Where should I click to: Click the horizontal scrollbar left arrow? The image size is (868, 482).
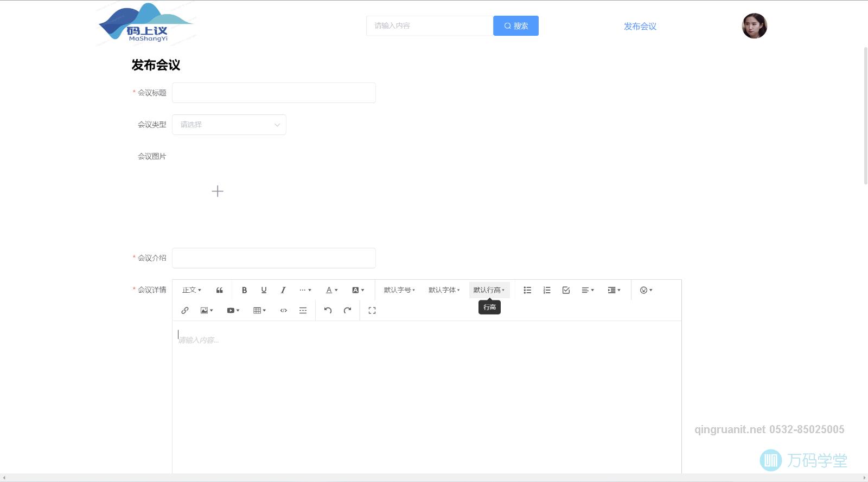point(4,478)
